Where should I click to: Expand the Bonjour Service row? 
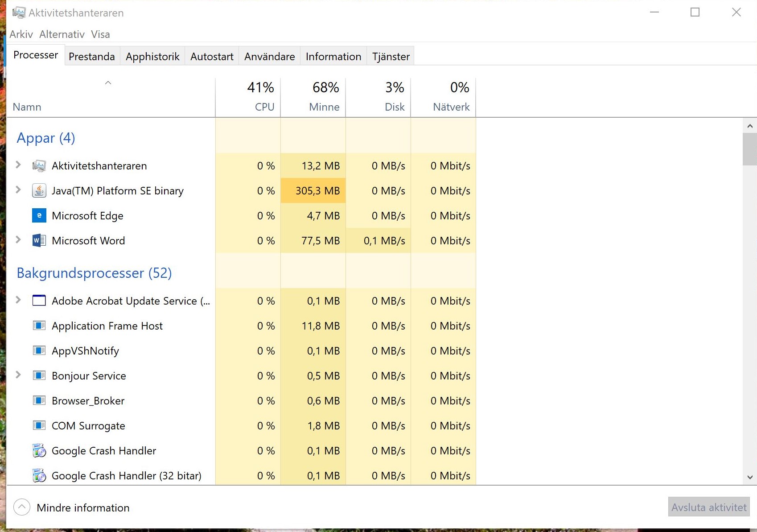18,375
